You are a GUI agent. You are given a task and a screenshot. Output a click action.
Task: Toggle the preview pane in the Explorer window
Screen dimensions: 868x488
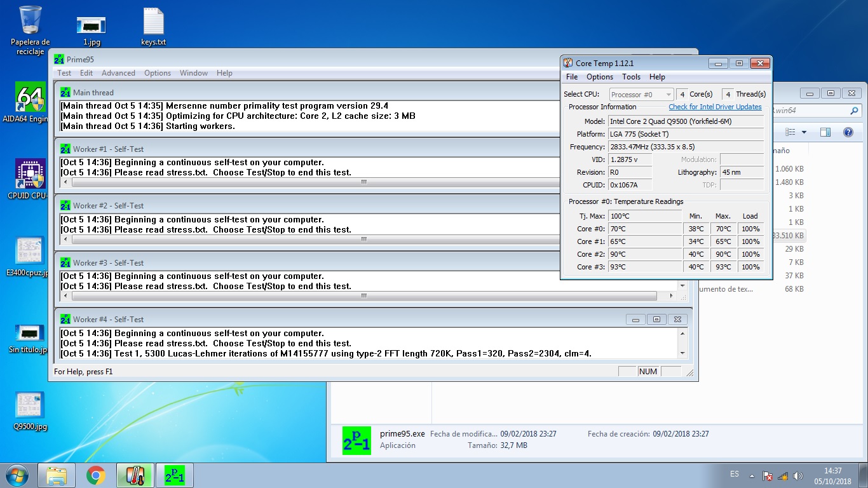[x=825, y=132]
